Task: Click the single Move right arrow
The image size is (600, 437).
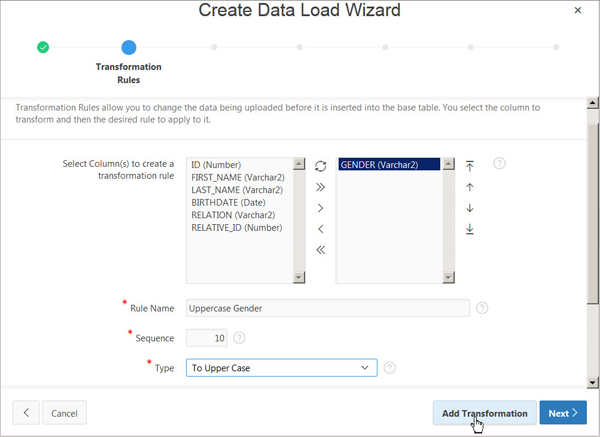Action: (x=320, y=208)
